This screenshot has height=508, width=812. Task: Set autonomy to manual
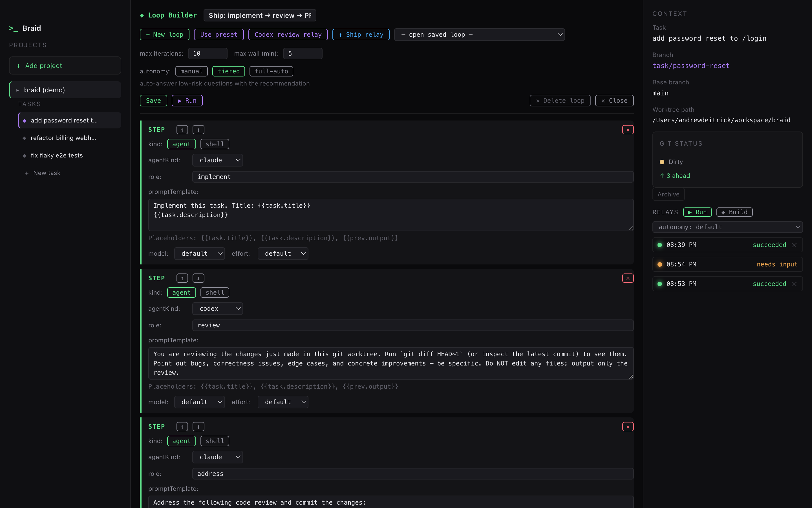(x=192, y=71)
